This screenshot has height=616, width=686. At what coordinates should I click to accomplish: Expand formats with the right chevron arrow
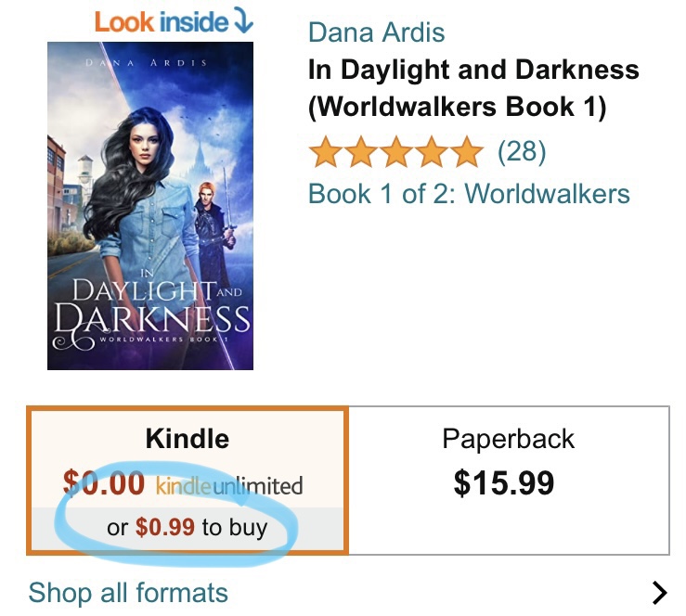pos(659,592)
